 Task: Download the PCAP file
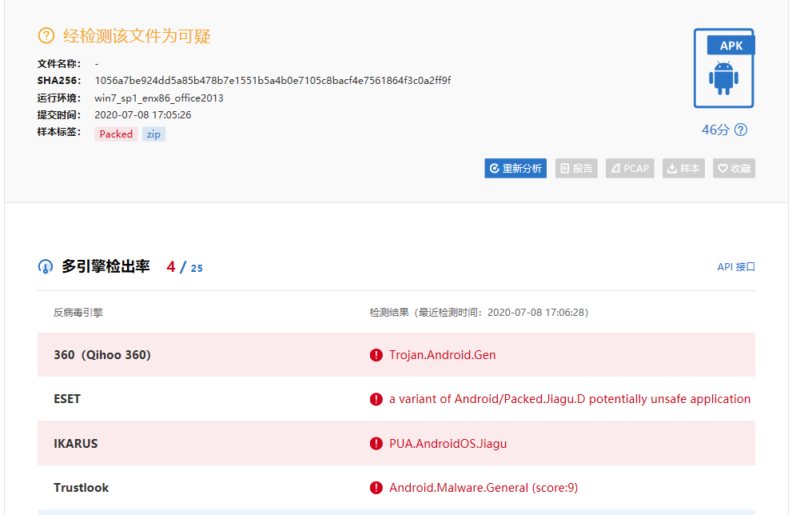tap(630, 169)
